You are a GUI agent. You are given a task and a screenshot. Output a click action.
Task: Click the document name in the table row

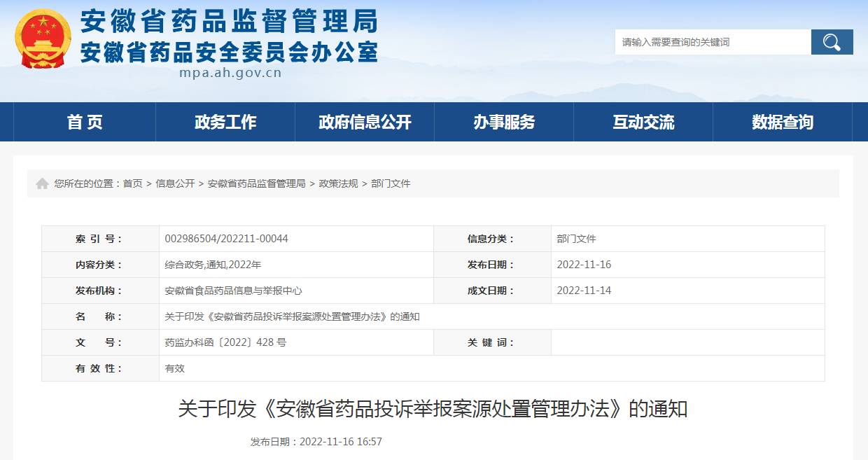click(292, 316)
